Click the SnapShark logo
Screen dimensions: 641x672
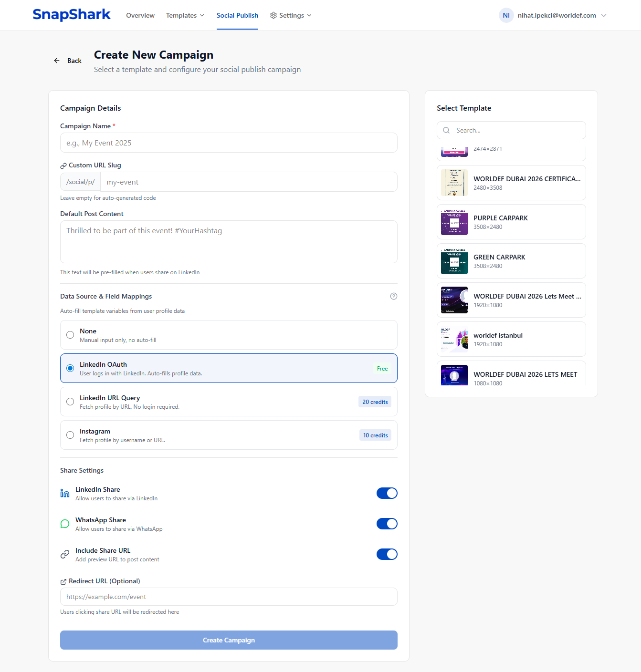click(x=71, y=15)
